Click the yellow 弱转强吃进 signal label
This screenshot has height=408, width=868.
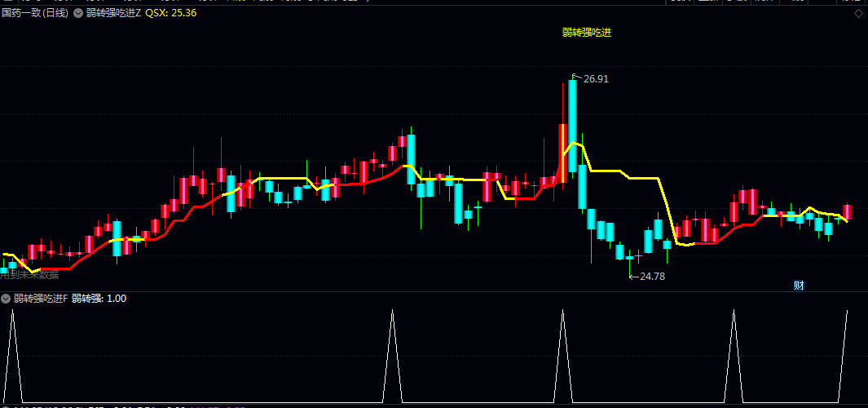pyautogui.click(x=587, y=33)
